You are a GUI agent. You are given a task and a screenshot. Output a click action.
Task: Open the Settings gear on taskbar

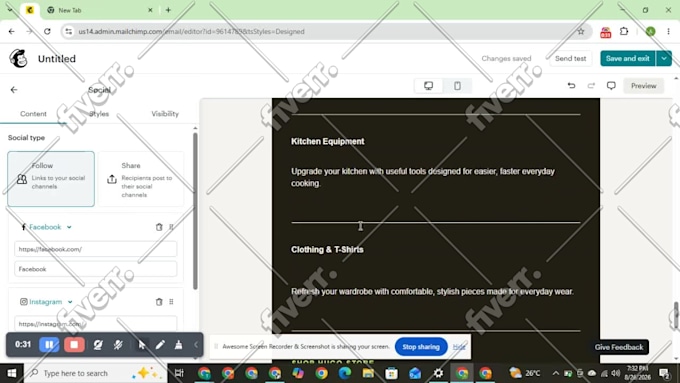438,373
